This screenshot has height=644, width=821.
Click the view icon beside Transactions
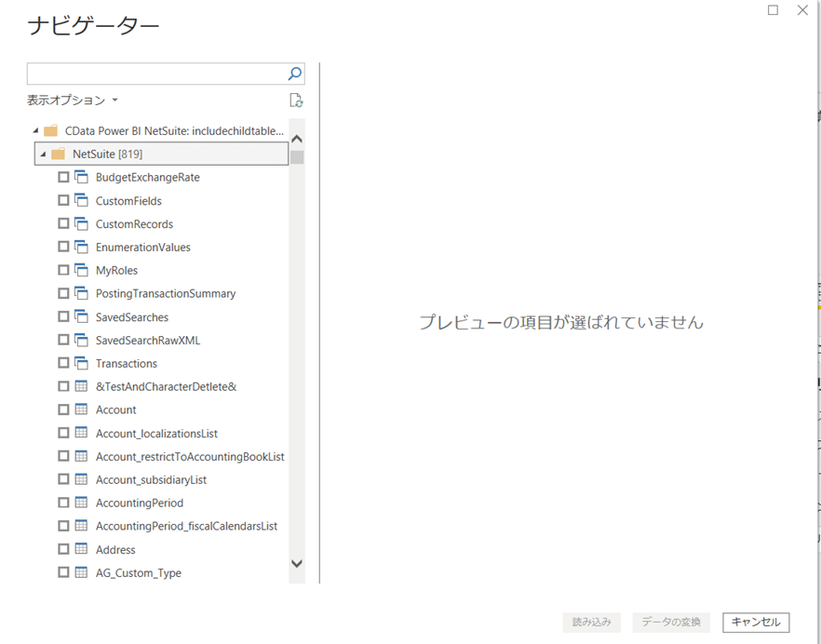click(81, 363)
